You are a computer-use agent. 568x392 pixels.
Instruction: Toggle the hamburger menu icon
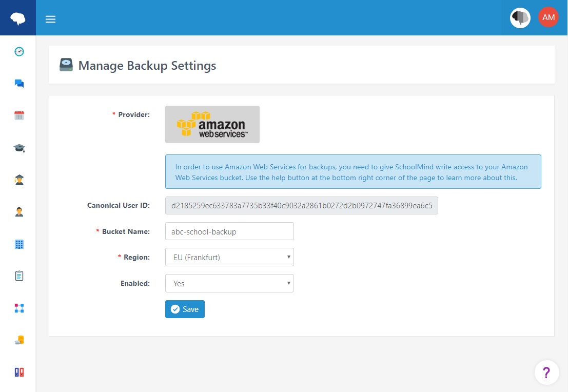click(x=50, y=19)
